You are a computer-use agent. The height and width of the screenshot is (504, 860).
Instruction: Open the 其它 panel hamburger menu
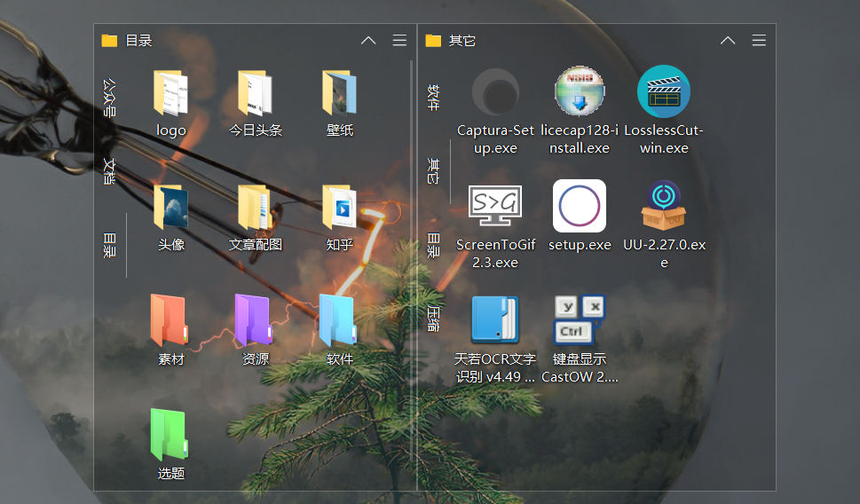coord(759,40)
